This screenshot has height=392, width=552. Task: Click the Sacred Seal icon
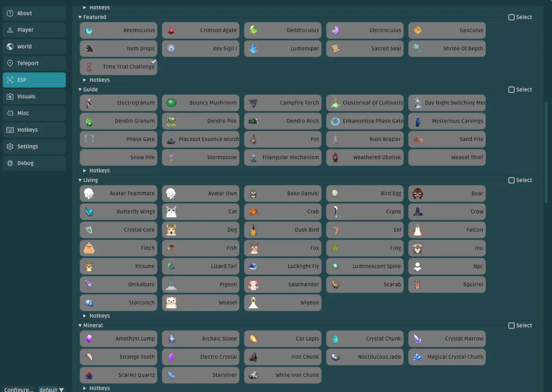[335, 48]
